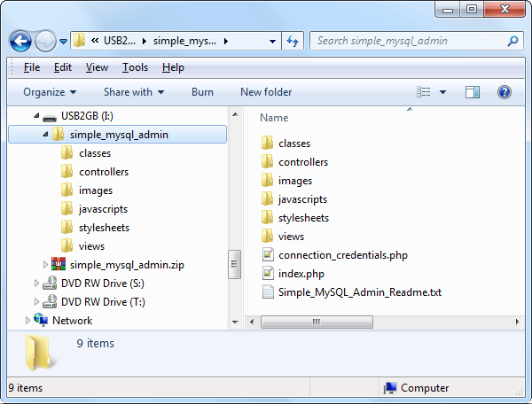The height and width of the screenshot is (404, 532).
Task: Click the Simple_MySQL_Admin_Readme.txt file name
Action: point(360,292)
